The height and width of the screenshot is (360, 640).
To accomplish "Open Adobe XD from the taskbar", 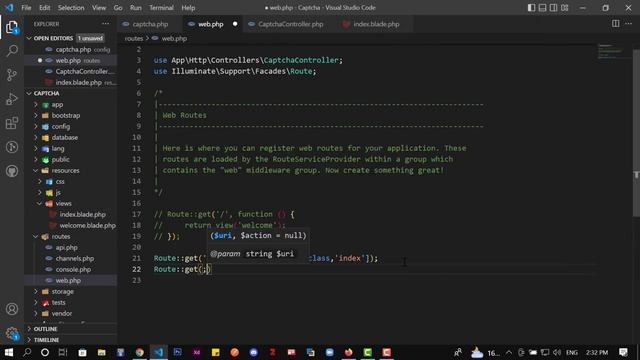I will click(x=197, y=352).
